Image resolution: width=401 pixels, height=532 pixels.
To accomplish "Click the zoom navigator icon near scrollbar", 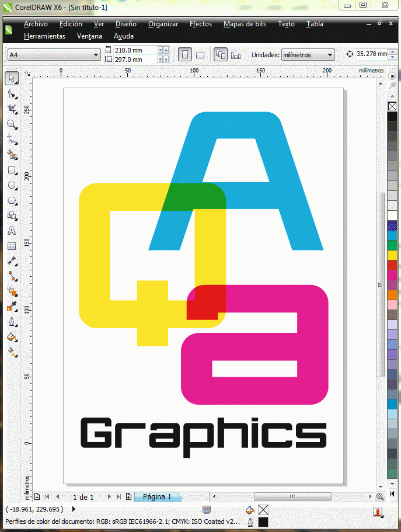I will click(379, 497).
